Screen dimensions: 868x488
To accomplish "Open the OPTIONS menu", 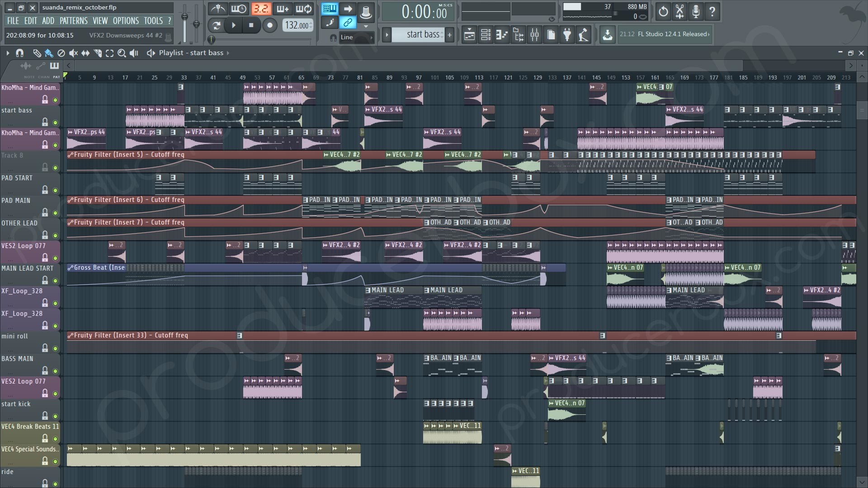I will point(126,21).
